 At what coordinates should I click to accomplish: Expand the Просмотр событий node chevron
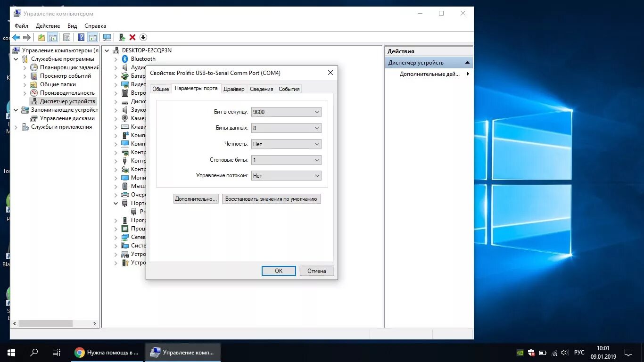coord(25,76)
